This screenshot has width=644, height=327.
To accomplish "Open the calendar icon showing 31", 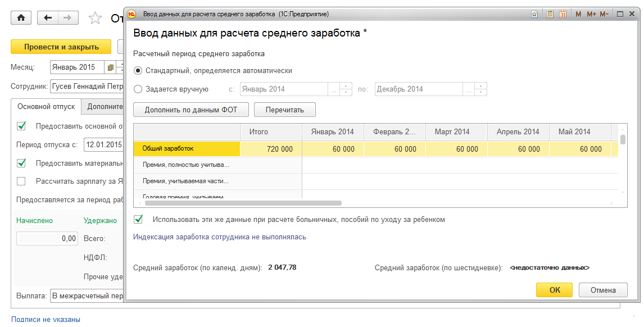I will [x=563, y=14].
